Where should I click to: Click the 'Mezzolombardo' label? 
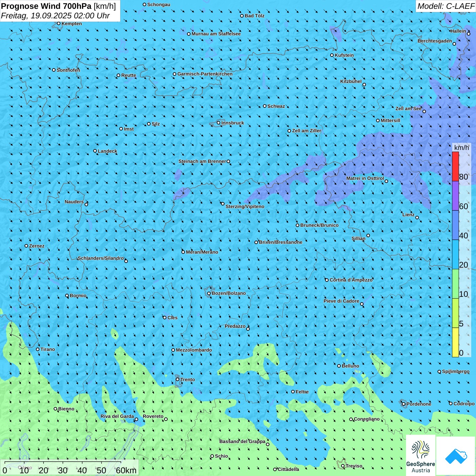pos(194,350)
